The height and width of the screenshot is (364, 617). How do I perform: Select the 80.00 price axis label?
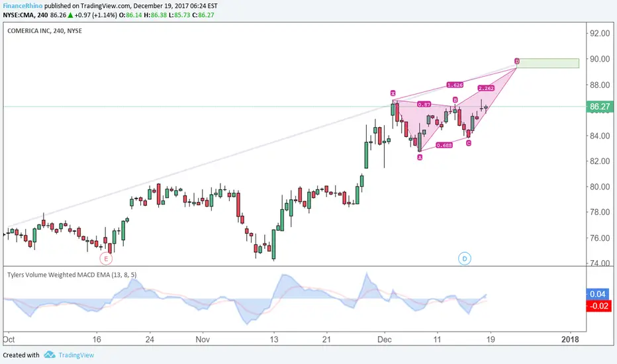click(600, 187)
